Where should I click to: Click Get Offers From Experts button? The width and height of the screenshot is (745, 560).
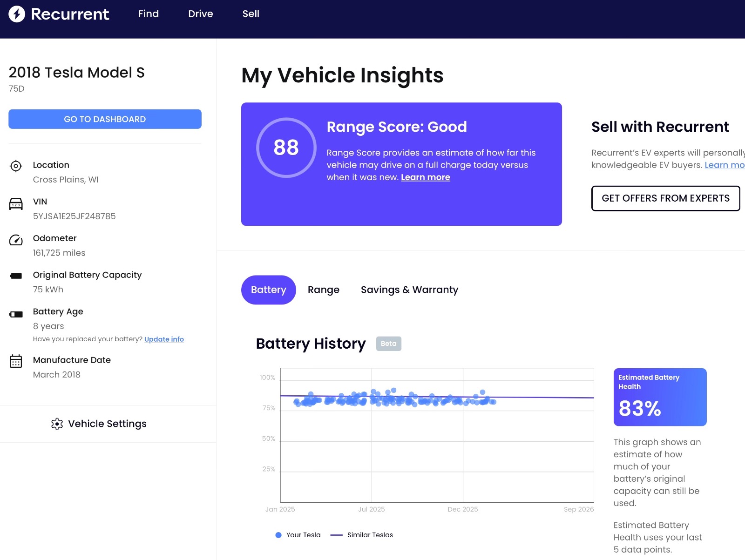665,198
